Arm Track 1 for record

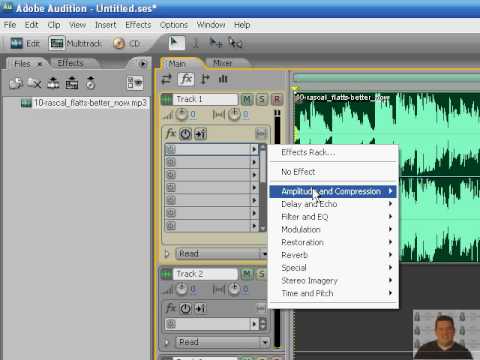tap(277, 99)
